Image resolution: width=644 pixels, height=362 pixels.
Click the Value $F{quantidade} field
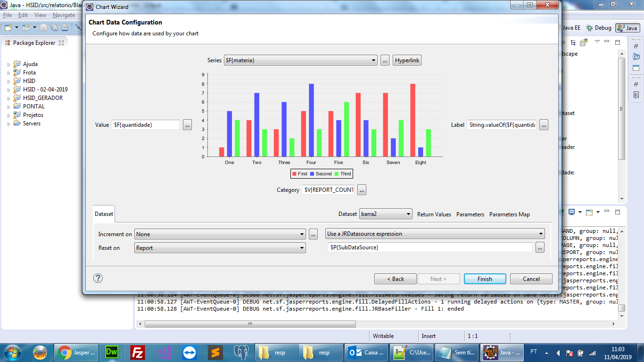[146, 125]
